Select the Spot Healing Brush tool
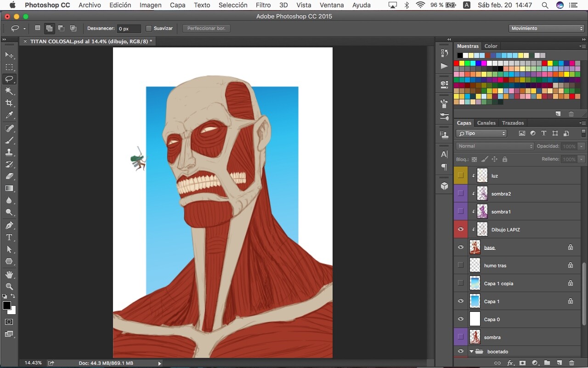The image size is (588, 368). pos(9,128)
